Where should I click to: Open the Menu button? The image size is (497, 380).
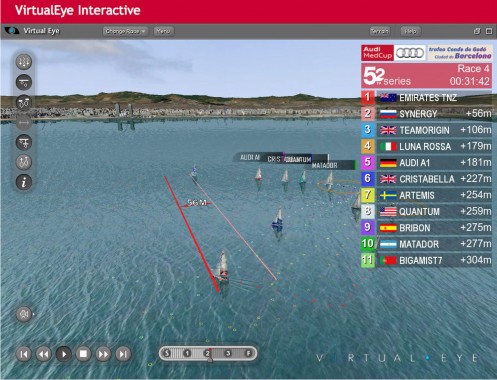tap(163, 31)
